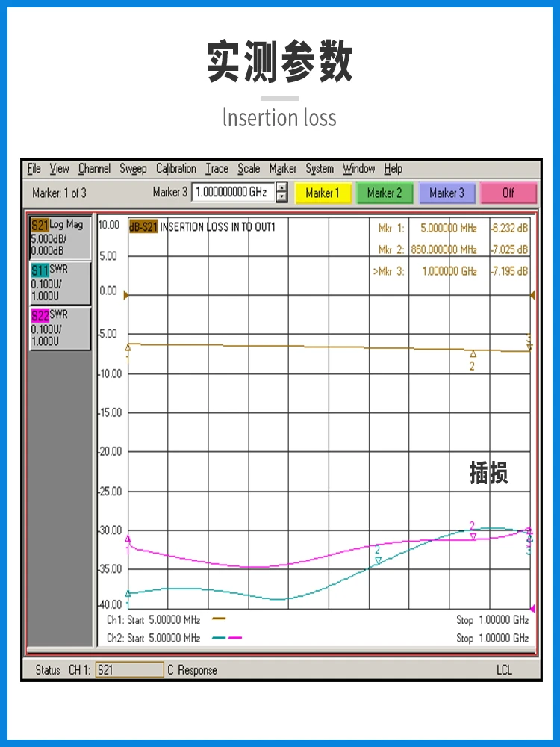
Task: Click Ch1 Start 5.00000 MHz label
Action: pos(153,620)
